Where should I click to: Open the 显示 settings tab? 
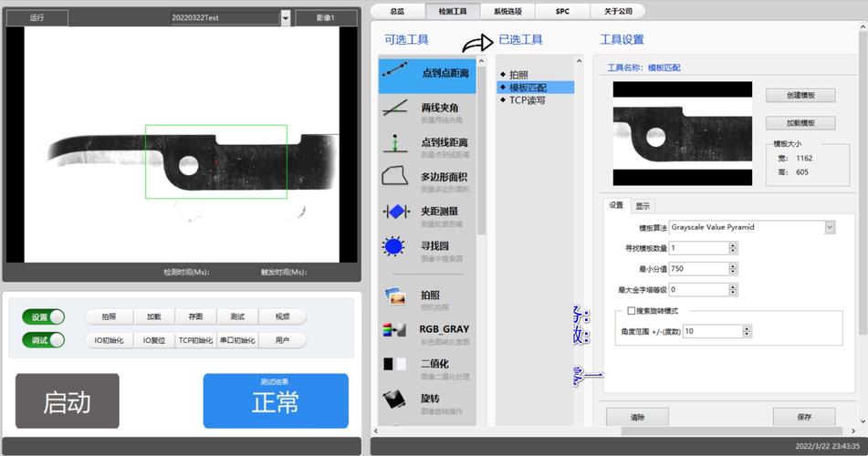pos(643,206)
